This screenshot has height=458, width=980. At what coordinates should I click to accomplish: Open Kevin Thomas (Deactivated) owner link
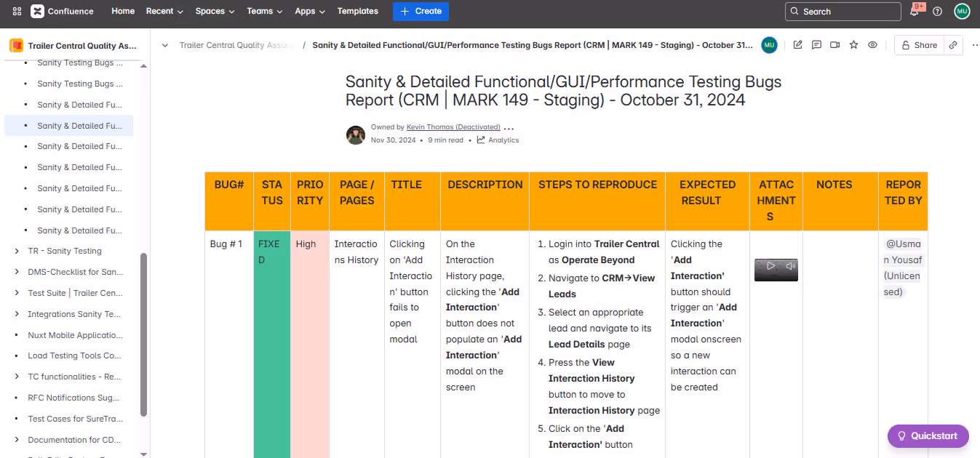(453, 127)
